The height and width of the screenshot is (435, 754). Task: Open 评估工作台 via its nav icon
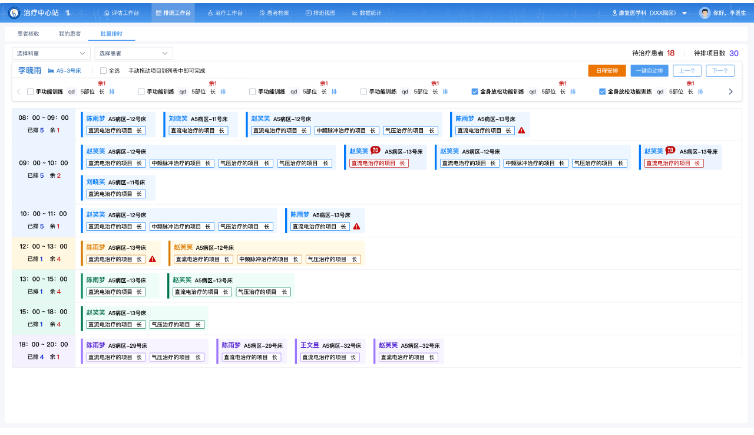(107, 13)
